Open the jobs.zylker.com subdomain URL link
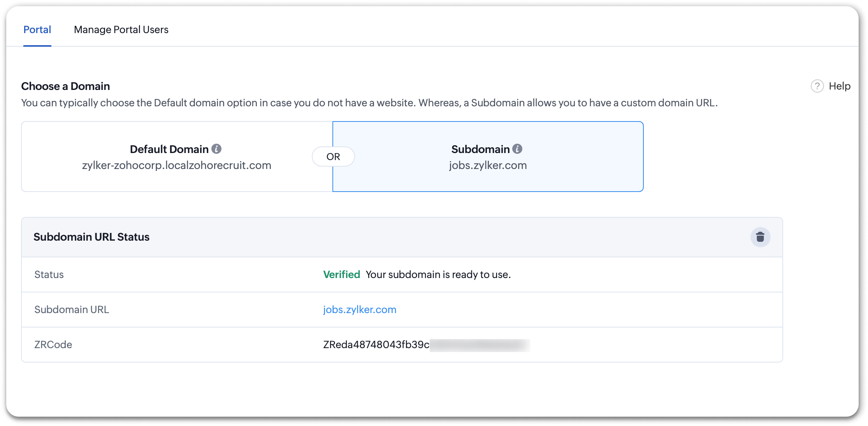Screen dimensions: 868x426 click(x=360, y=310)
